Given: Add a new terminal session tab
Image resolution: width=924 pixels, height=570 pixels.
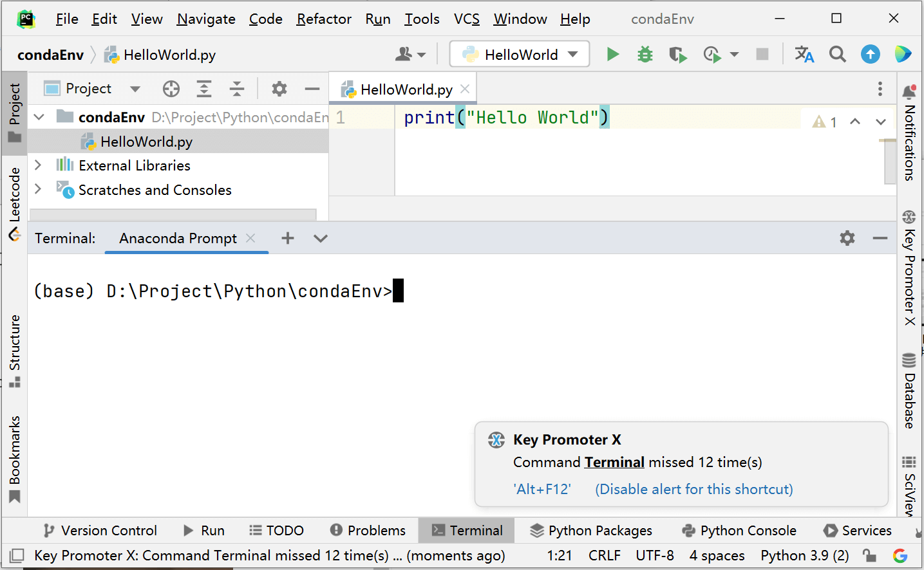Looking at the screenshot, I should click(287, 238).
